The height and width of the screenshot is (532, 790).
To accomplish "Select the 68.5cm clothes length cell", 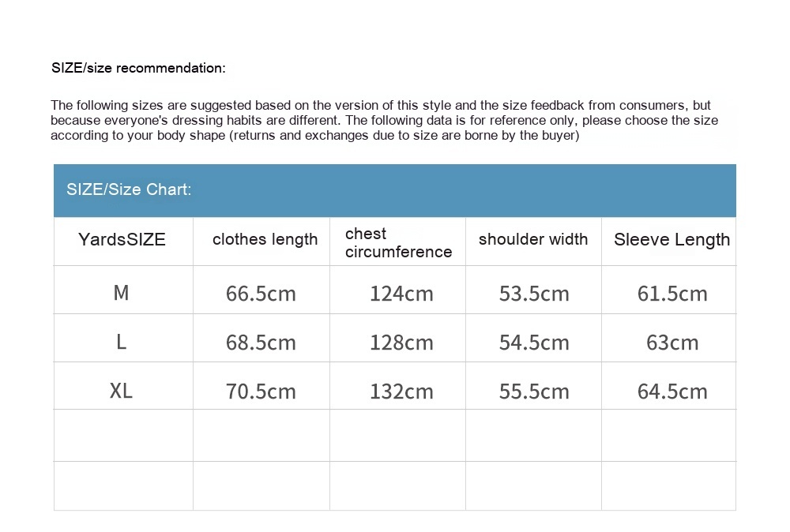I will coord(261,343).
